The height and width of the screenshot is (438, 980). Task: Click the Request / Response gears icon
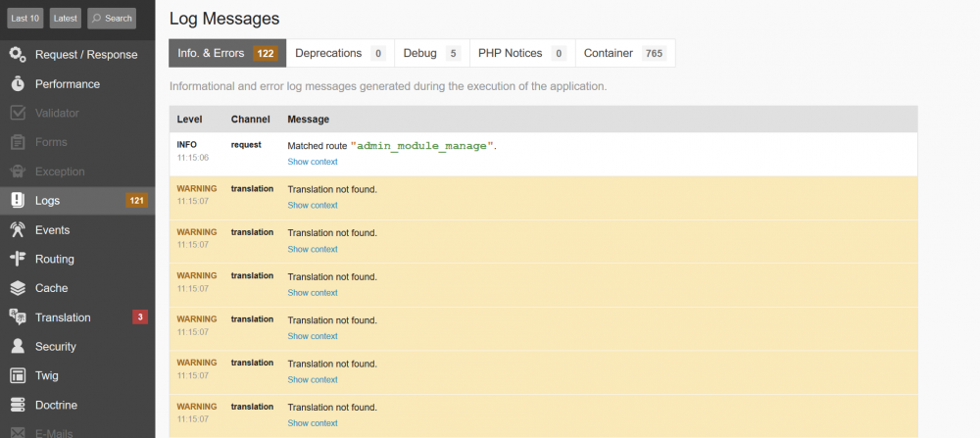tap(18, 55)
